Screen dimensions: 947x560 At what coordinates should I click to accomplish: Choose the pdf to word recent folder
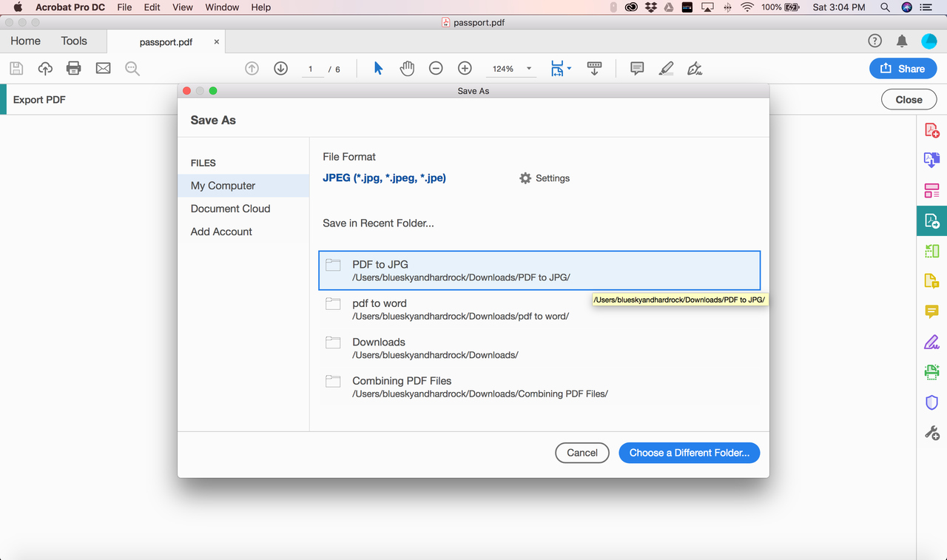[x=539, y=309]
